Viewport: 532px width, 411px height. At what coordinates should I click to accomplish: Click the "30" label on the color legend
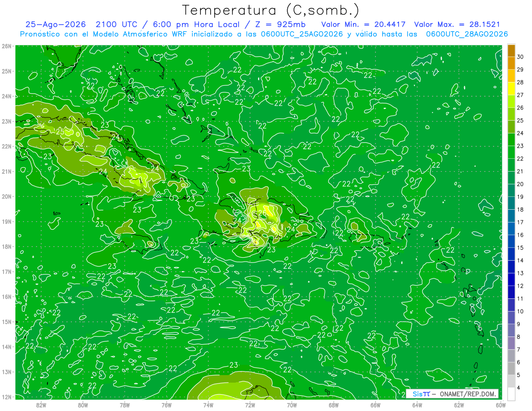pos(520,57)
